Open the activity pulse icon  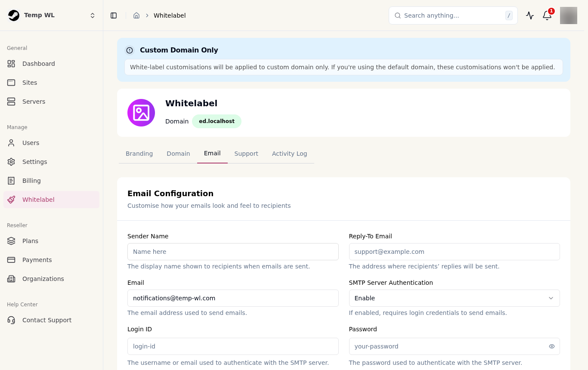530,15
